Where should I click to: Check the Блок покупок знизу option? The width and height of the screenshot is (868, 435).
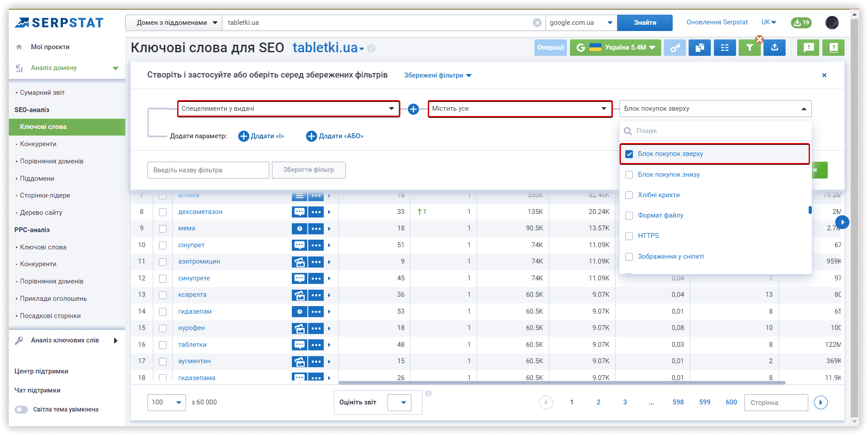[x=629, y=175]
